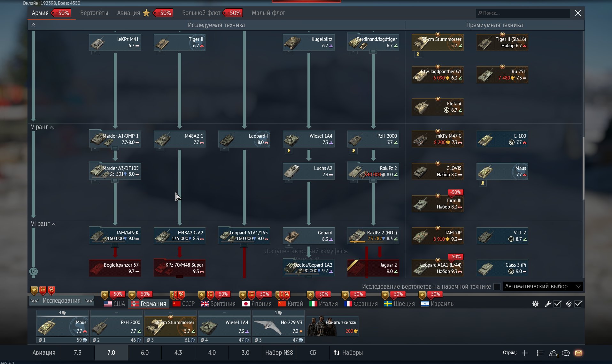Switch to the Вертолёты tab
Image resolution: width=612 pixels, height=364 pixels.
[94, 13]
